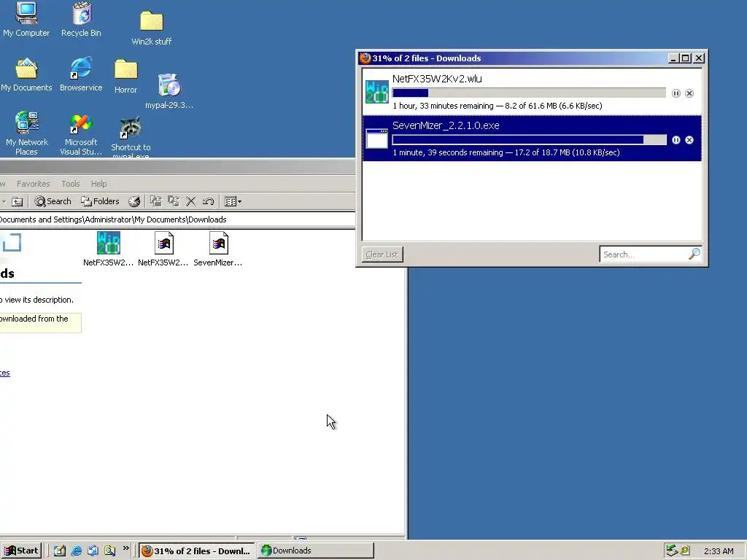The image size is (747, 560).
Task: Click the Search button in Explorer toolbar
Action: click(53, 201)
